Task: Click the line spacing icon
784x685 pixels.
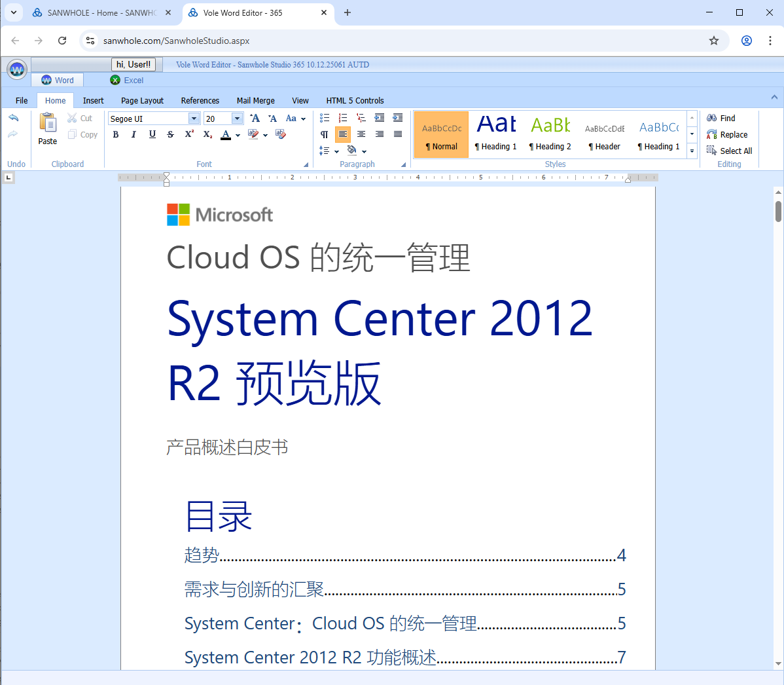Action: point(324,151)
